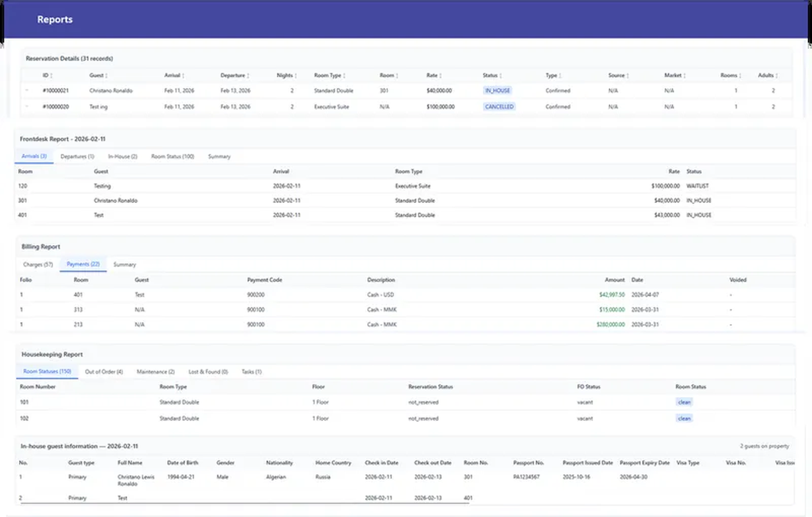Click the sort icon beside the Room Type header in Reservation Details
812x517 pixels.
[x=344, y=76]
